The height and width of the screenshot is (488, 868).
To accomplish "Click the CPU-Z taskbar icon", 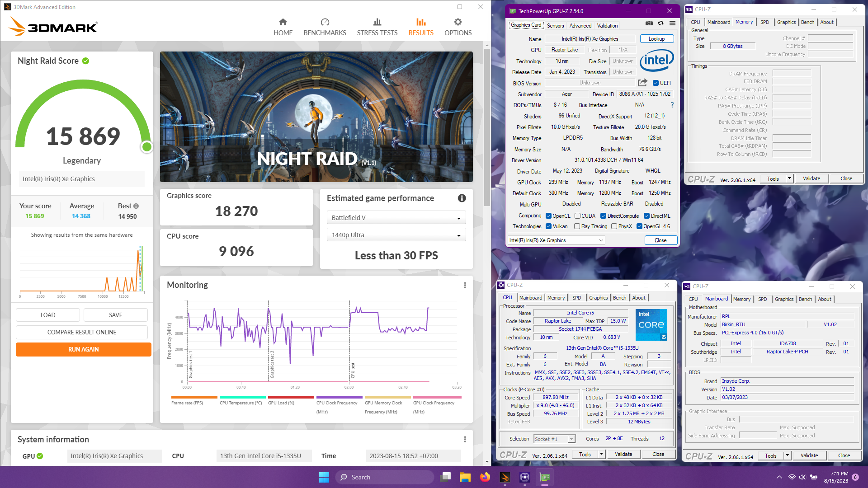I will pos(525,477).
